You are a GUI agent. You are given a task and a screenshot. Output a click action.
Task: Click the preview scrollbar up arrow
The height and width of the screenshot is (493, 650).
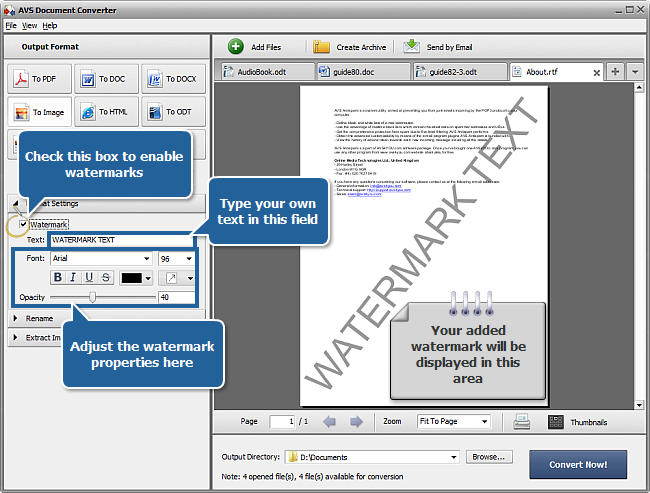[639, 87]
